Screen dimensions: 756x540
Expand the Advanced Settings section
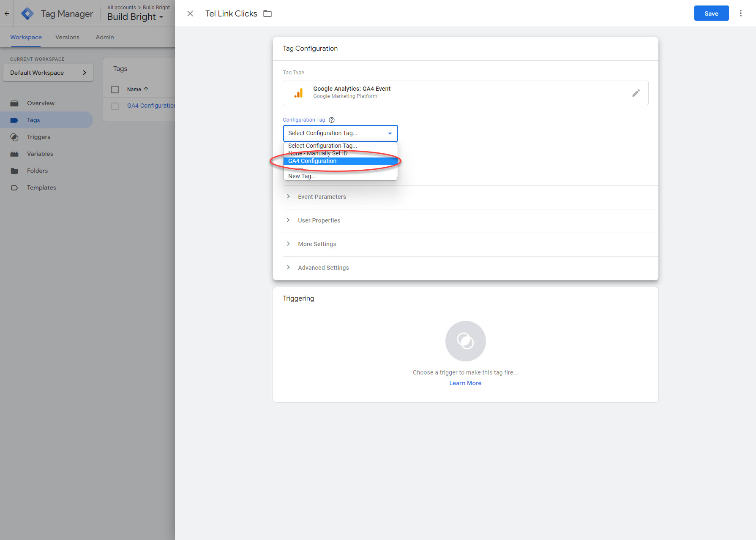[x=323, y=268]
